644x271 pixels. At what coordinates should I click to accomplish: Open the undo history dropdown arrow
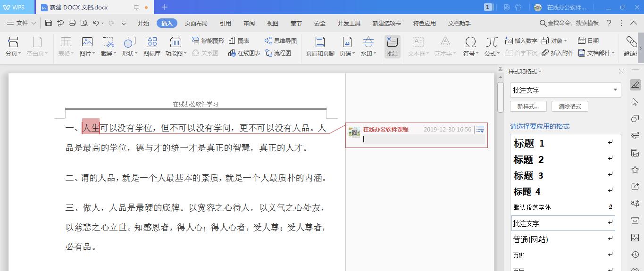point(103,23)
